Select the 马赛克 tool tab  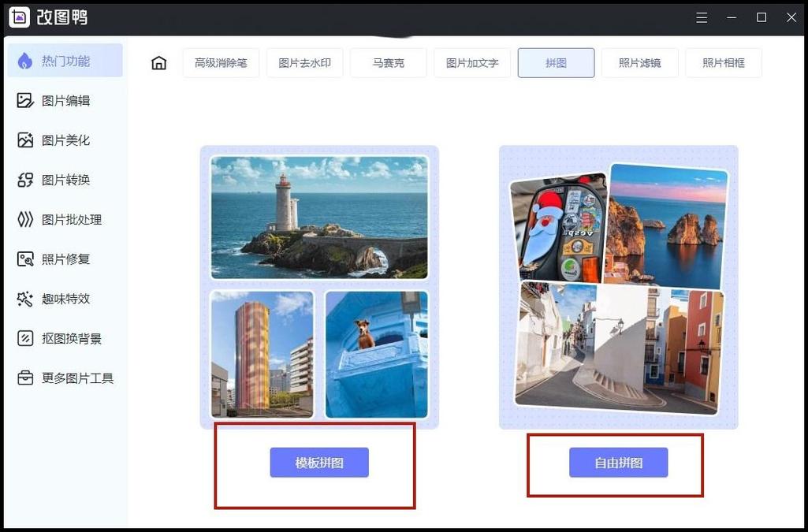click(389, 62)
